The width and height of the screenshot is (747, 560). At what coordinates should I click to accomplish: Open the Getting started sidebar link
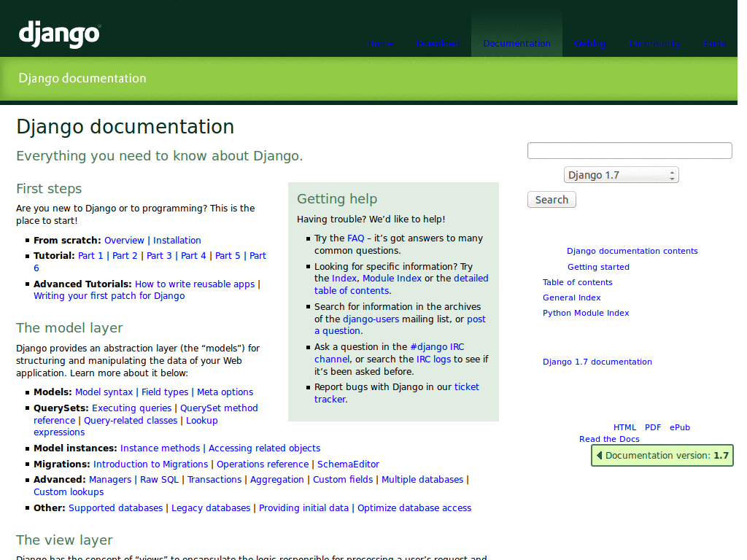tap(598, 267)
